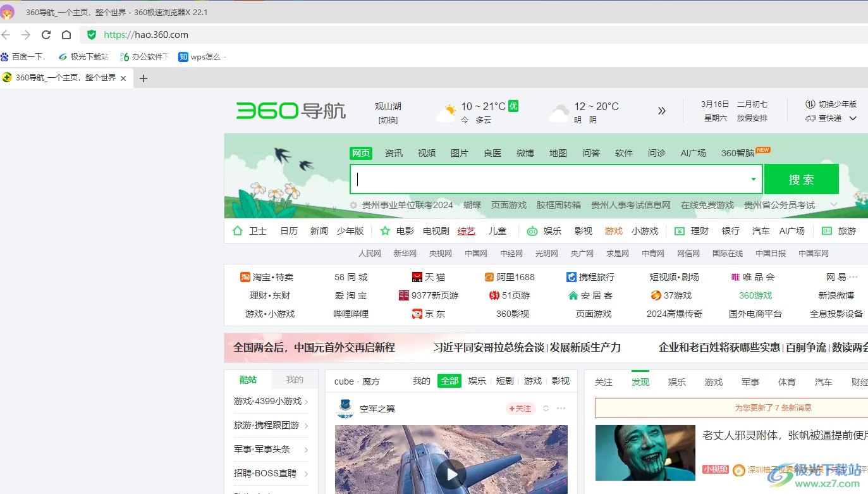Click 为您更新了7条新消息 banner
868x494 pixels.
731,408
